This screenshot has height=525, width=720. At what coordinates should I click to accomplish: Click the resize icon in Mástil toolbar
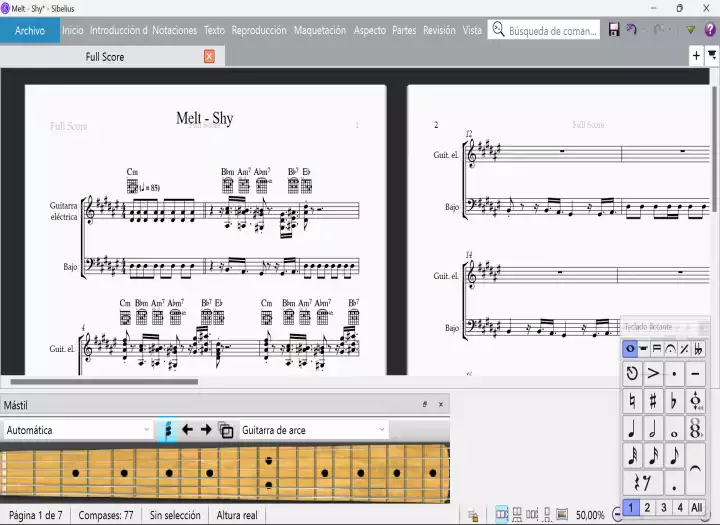(x=225, y=430)
